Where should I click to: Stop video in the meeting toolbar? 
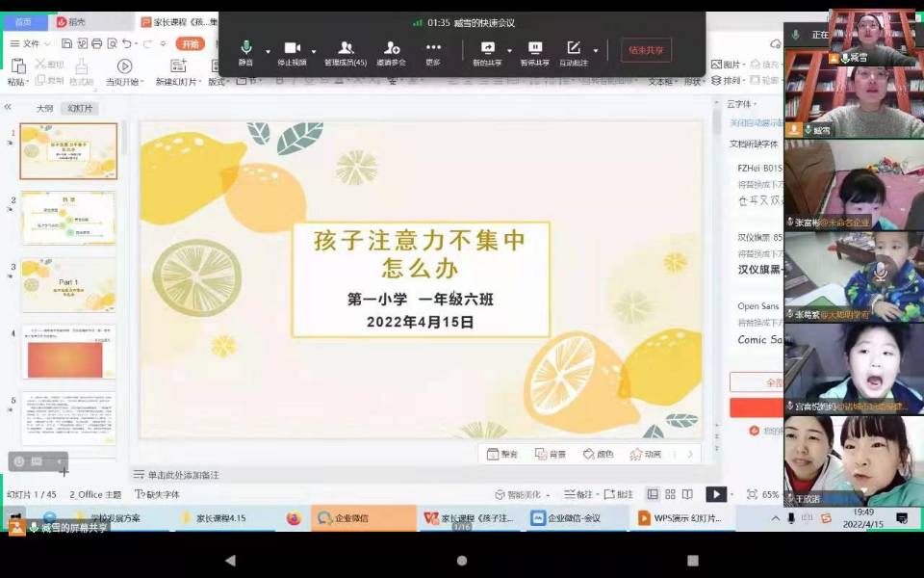click(293, 48)
